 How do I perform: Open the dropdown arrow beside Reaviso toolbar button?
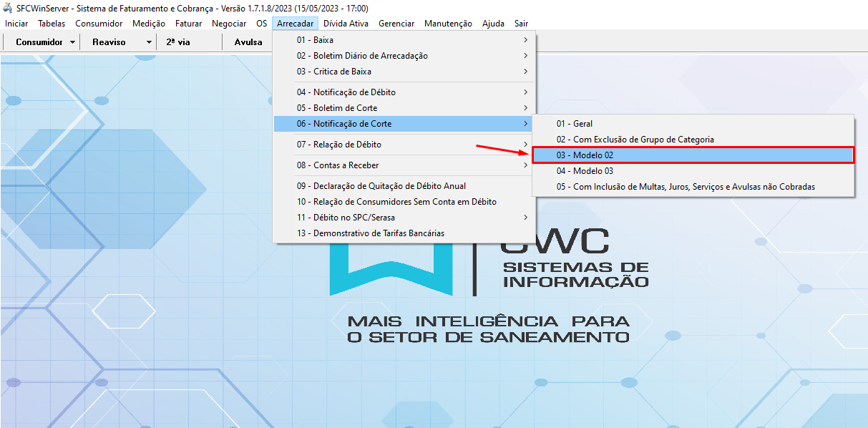[149, 42]
